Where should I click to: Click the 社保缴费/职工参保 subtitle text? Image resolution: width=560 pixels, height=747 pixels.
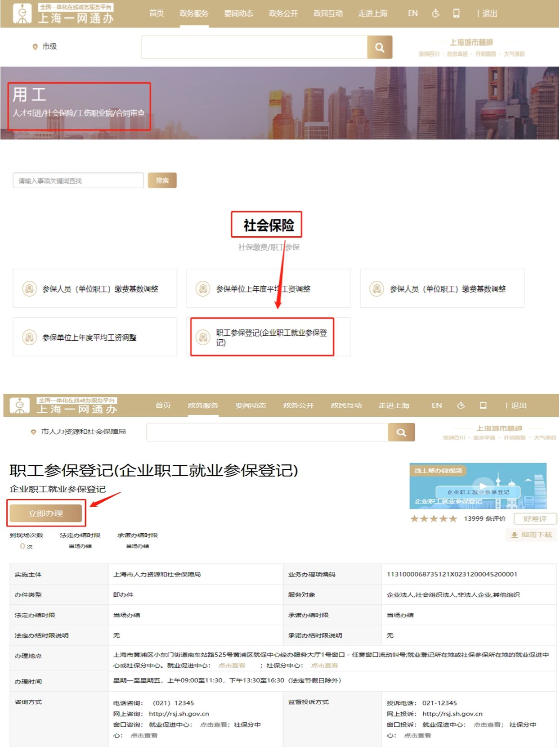(x=269, y=247)
